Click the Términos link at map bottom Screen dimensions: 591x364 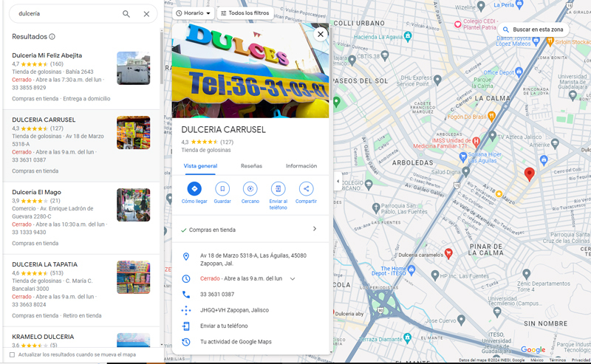click(558, 360)
